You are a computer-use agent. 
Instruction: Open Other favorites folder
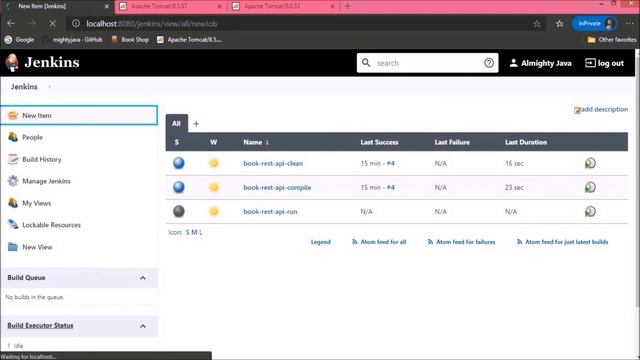pyautogui.click(x=612, y=40)
